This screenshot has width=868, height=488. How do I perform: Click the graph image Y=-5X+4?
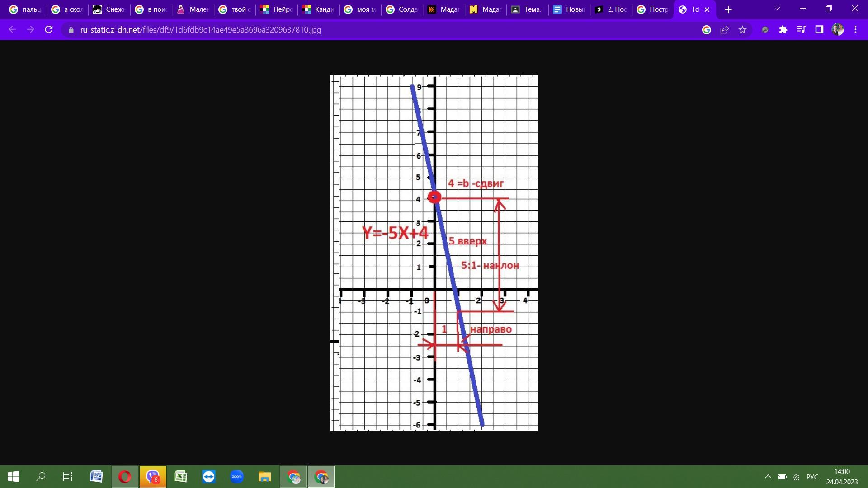point(434,253)
